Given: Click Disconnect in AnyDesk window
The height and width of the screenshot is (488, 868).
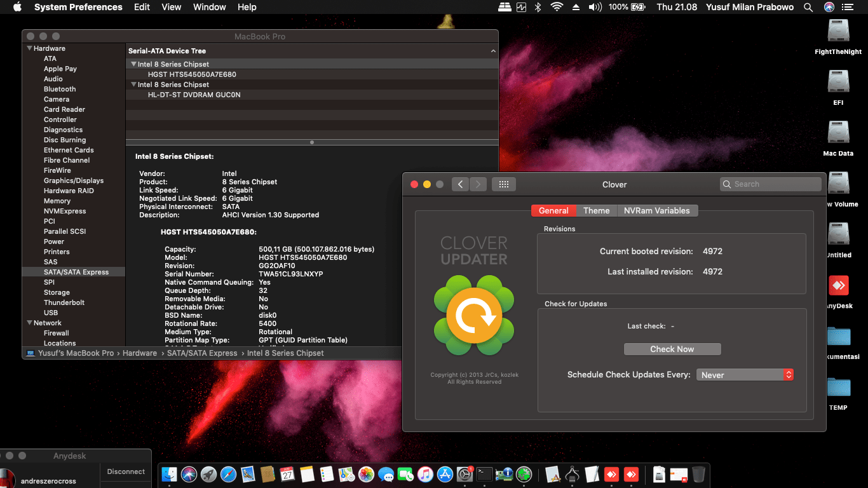Looking at the screenshot, I should point(126,471).
